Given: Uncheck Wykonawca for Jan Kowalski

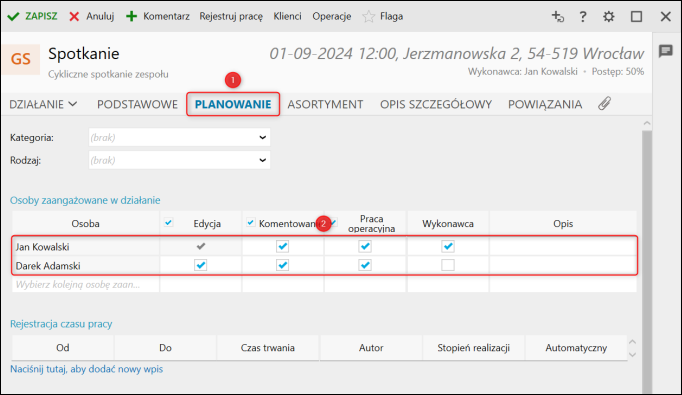Looking at the screenshot, I should pos(448,247).
